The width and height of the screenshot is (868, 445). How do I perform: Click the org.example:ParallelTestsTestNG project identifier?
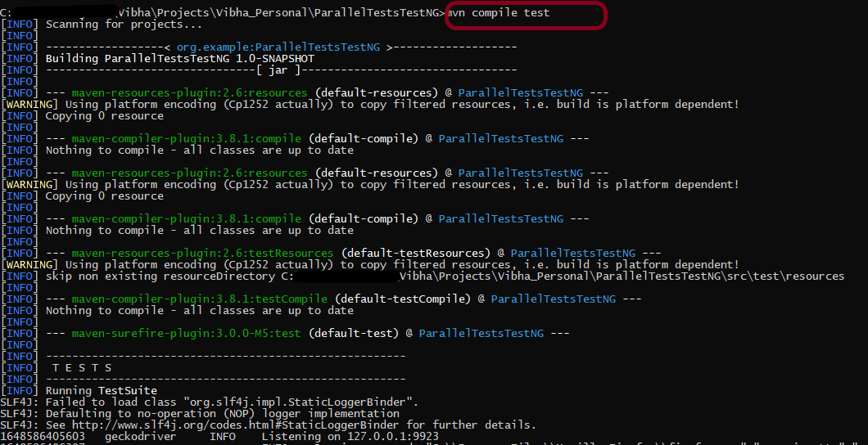[x=278, y=47]
